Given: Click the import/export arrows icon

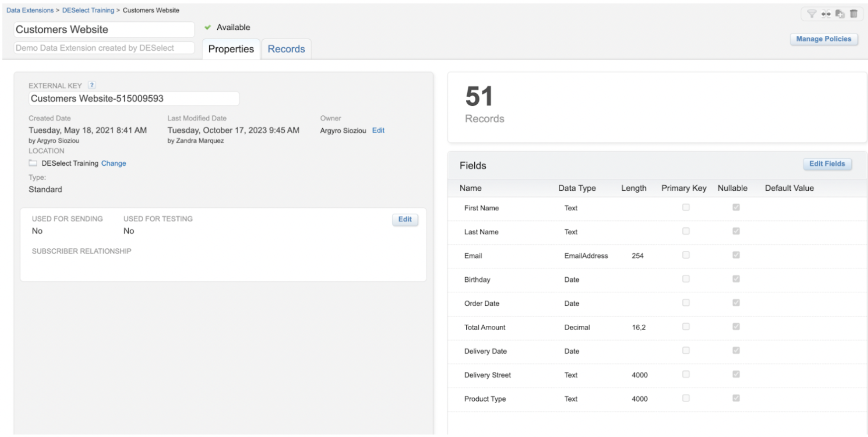Looking at the screenshot, I should coord(826,14).
